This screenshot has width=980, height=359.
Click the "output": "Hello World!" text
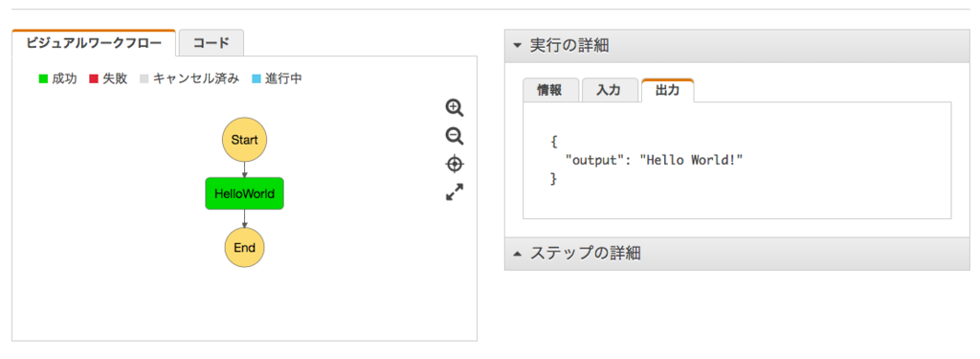tap(654, 160)
